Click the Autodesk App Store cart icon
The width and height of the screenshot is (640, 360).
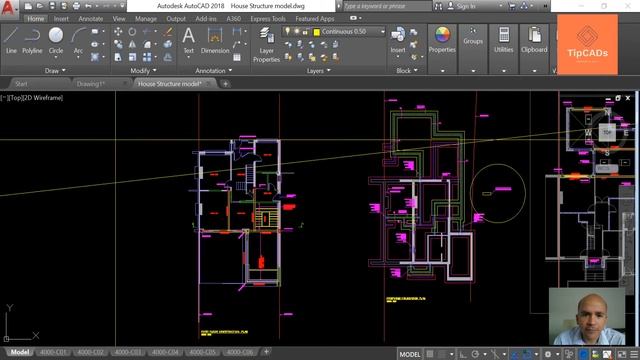tap(512, 6)
